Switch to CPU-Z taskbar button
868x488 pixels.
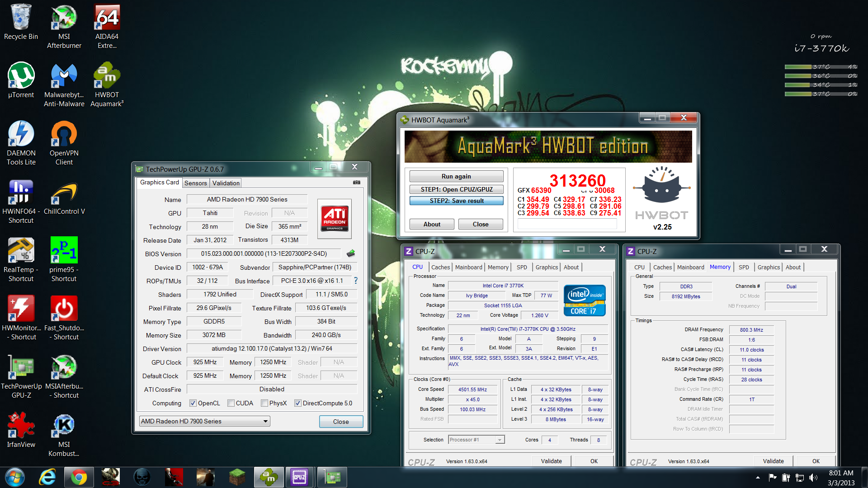299,478
